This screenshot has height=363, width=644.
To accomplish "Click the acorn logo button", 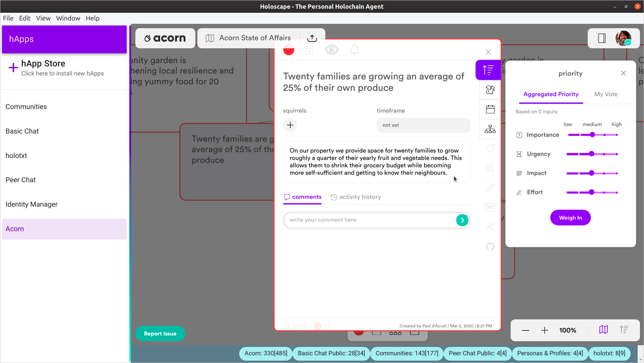I will click(165, 38).
